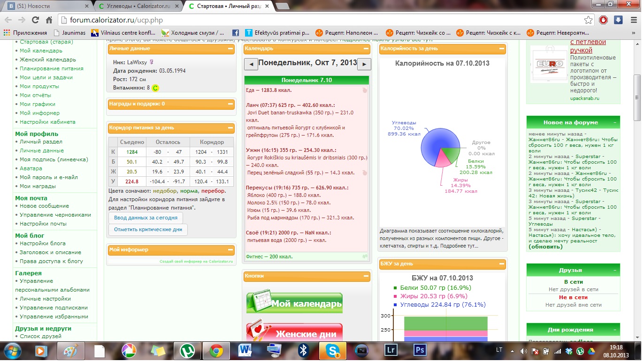Image resolution: width=644 pixels, height=362 pixels.
Task: Open uTorrent from the taskbar
Action: coord(187,350)
